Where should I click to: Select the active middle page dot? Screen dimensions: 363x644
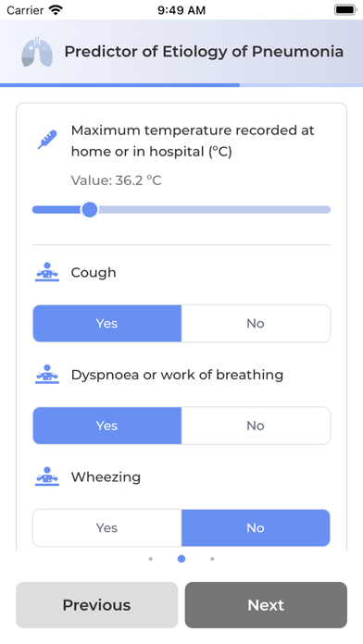pyautogui.click(x=181, y=559)
